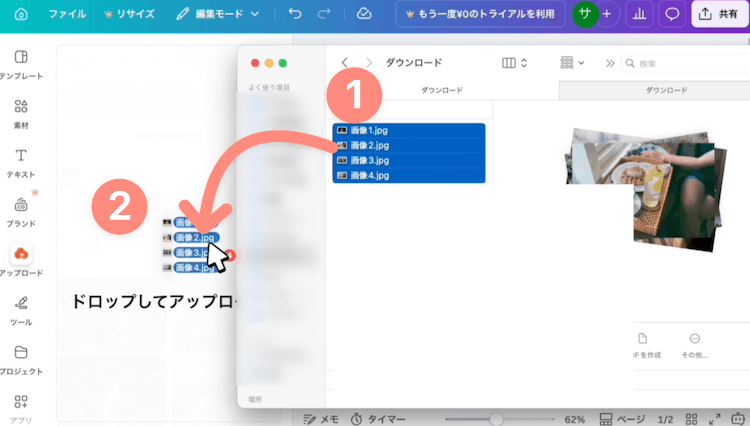This screenshot has width=750, height=426.
Task: Open the プロジェクト panel
Action: click(21, 360)
